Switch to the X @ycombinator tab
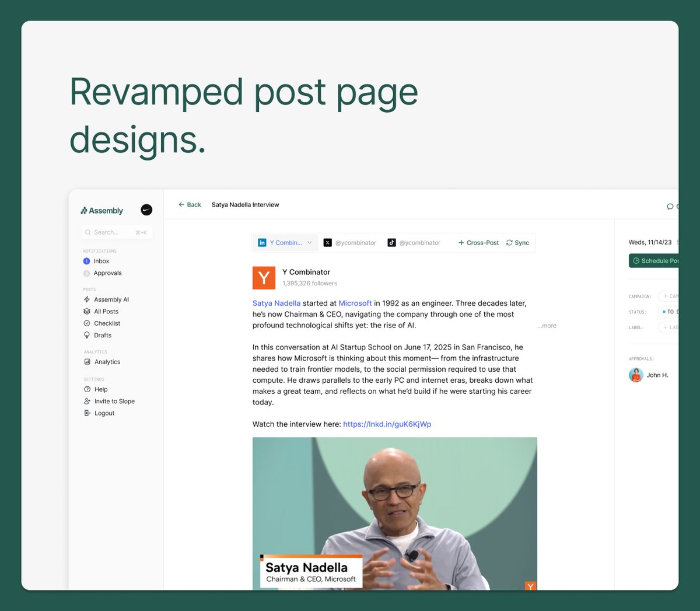 [350, 243]
